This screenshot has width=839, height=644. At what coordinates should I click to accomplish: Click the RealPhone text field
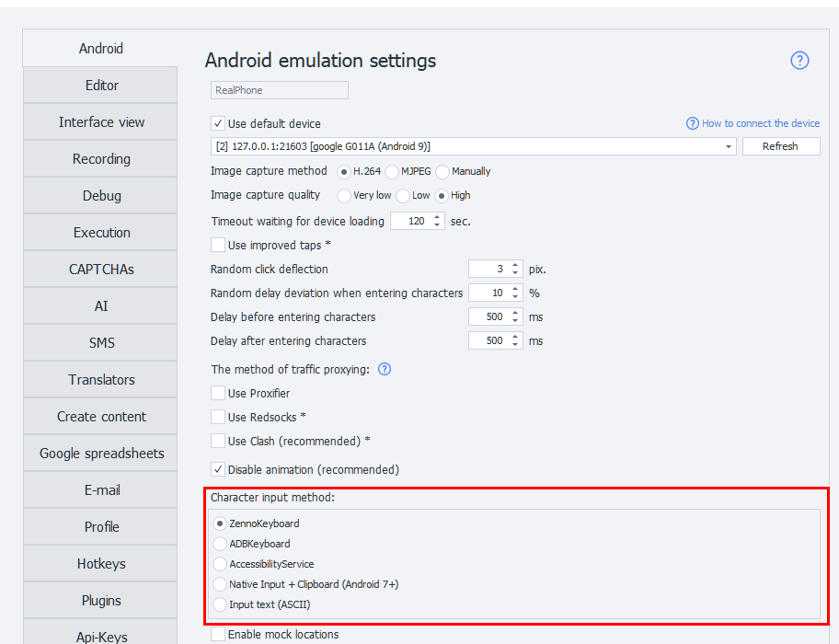click(x=280, y=90)
